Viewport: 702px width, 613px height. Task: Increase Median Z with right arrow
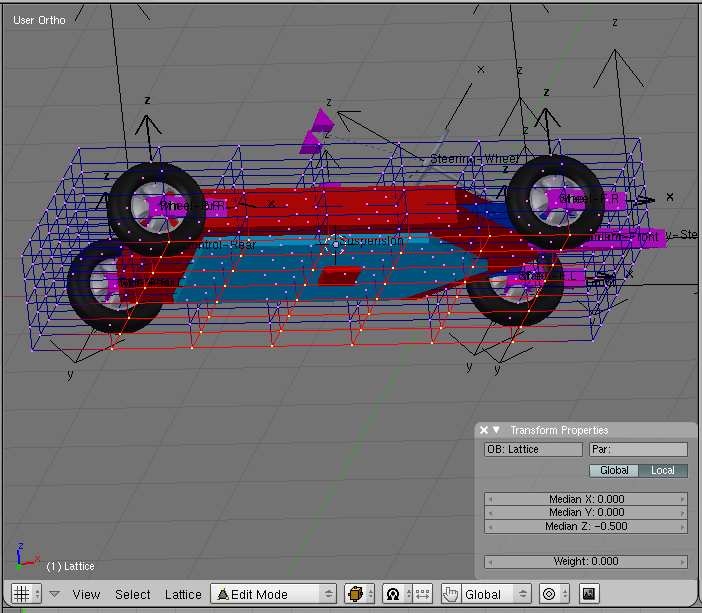(x=682, y=527)
